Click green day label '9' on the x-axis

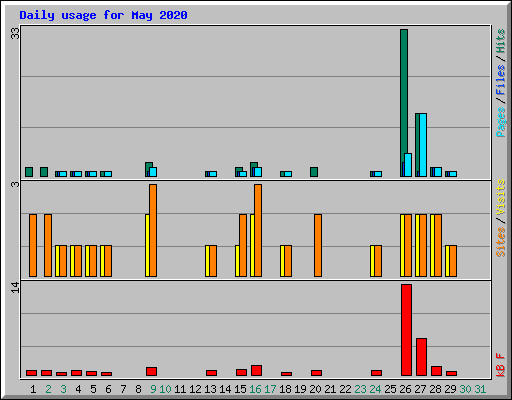coord(153,389)
